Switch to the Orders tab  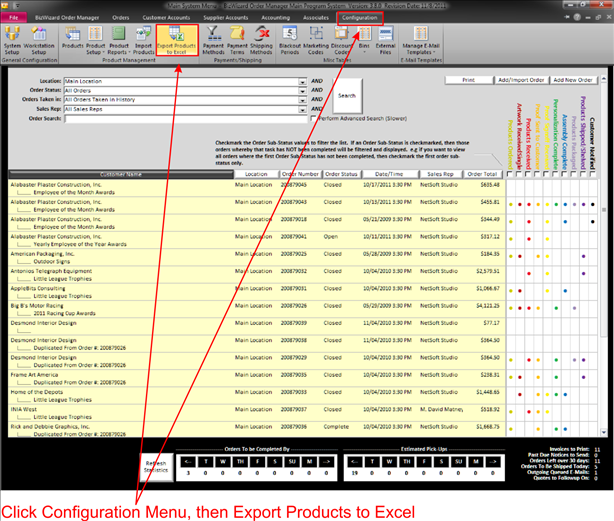(121, 18)
